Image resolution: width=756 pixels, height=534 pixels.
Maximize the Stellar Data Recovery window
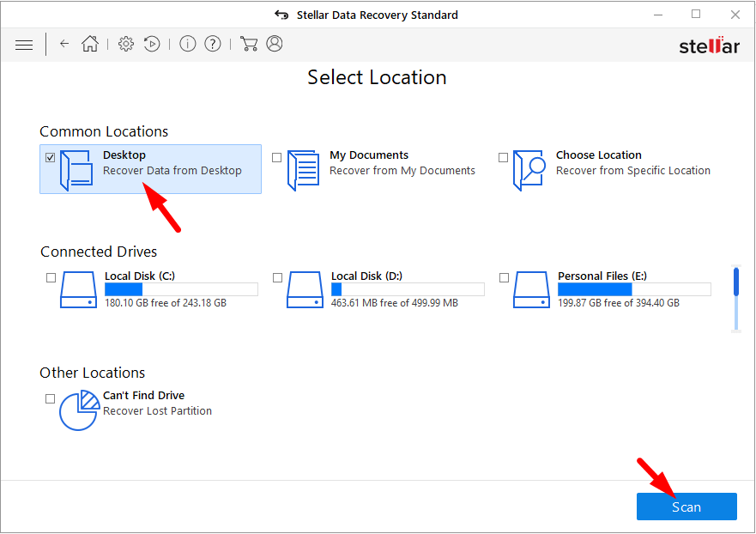coord(696,15)
